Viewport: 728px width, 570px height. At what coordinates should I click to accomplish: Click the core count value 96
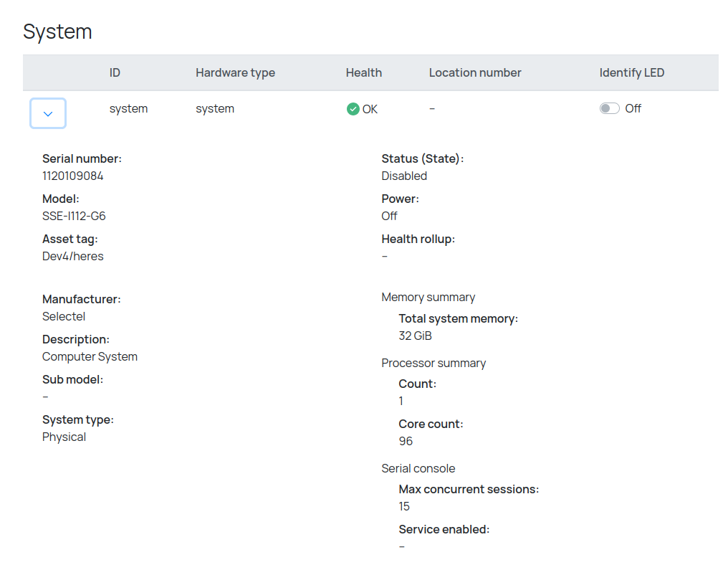click(x=406, y=441)
